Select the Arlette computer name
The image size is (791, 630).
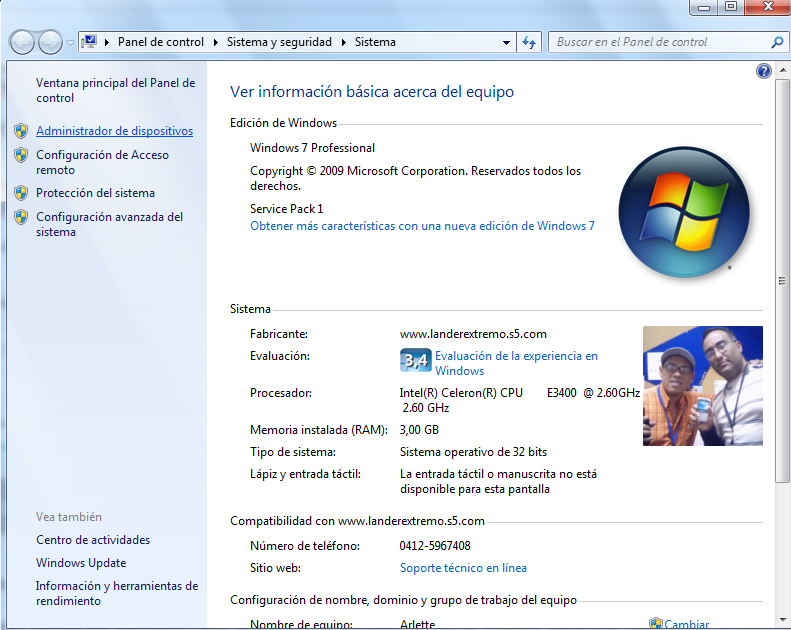(x=417, y=624)
